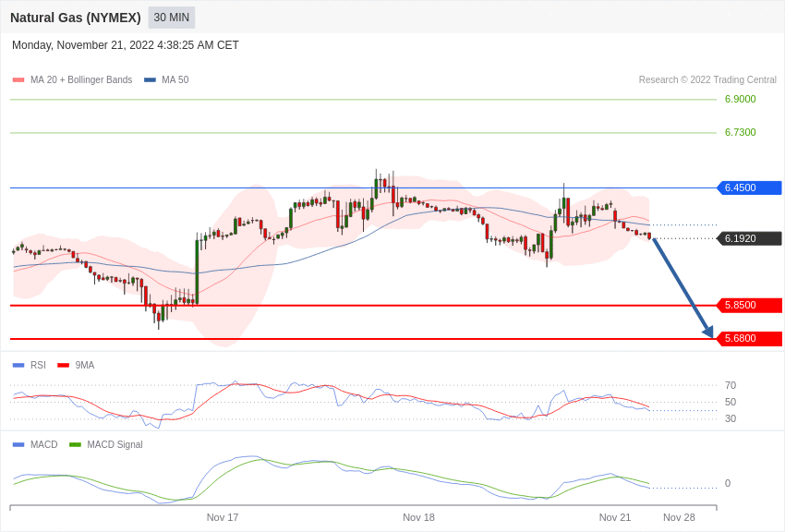Click the RSI legend label
Image resolution: width=785 pixels, height=532 pixels.
(x=38, y=366)
